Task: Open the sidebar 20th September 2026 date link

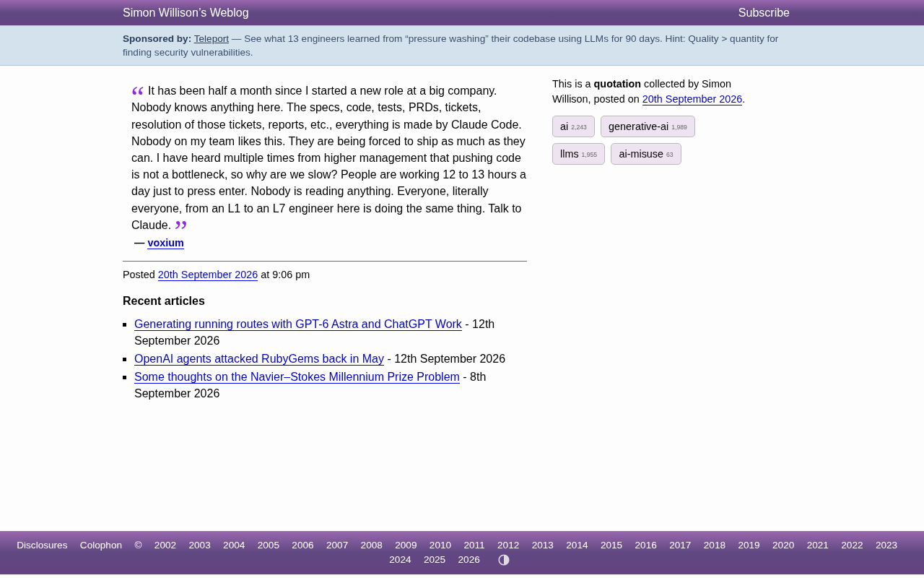Action: pyautogui.click(x=692, y=99)
